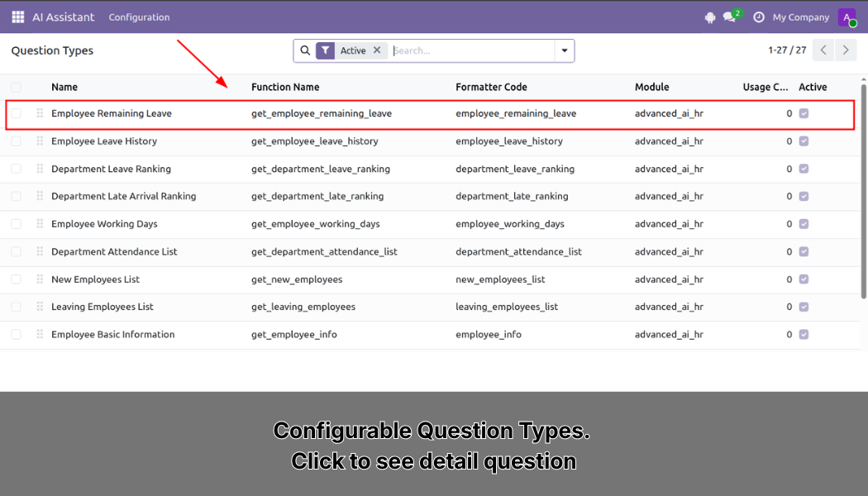Open the Department Attendance List record

pos(114,251)
